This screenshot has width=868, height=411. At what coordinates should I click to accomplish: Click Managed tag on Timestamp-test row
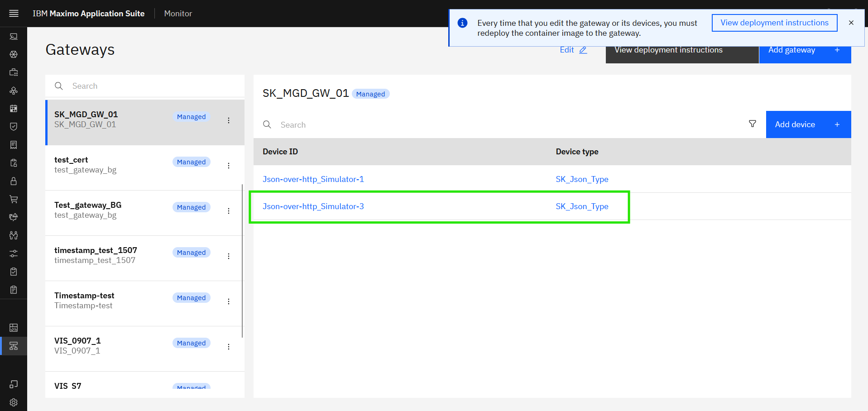tap(191, 298)
